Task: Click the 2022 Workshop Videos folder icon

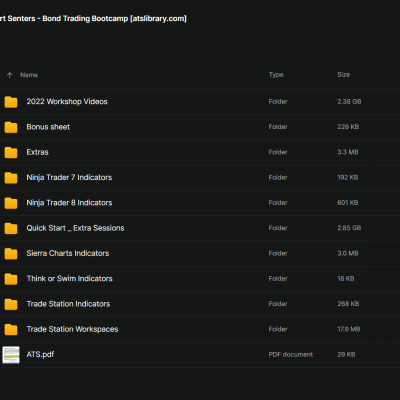Action: point(11,102)
